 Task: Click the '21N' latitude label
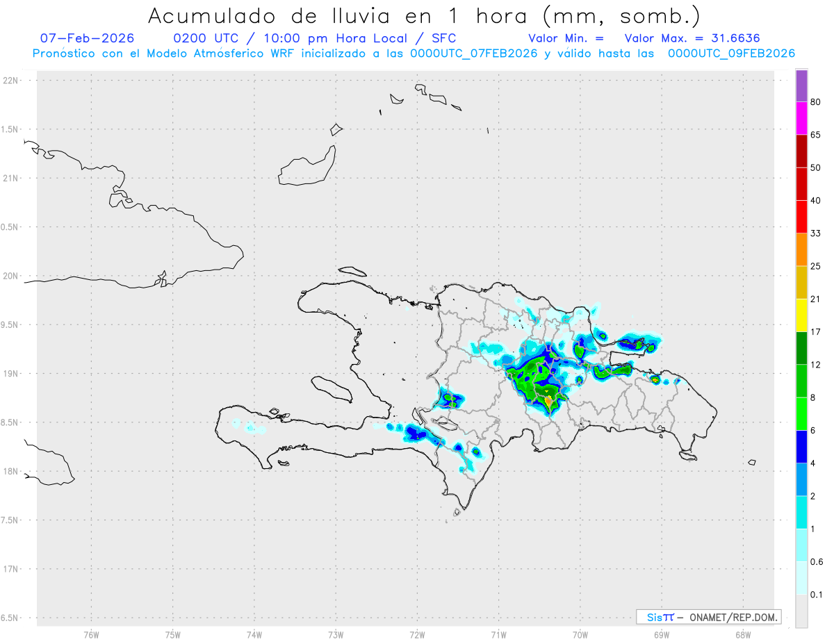[10, 179]
